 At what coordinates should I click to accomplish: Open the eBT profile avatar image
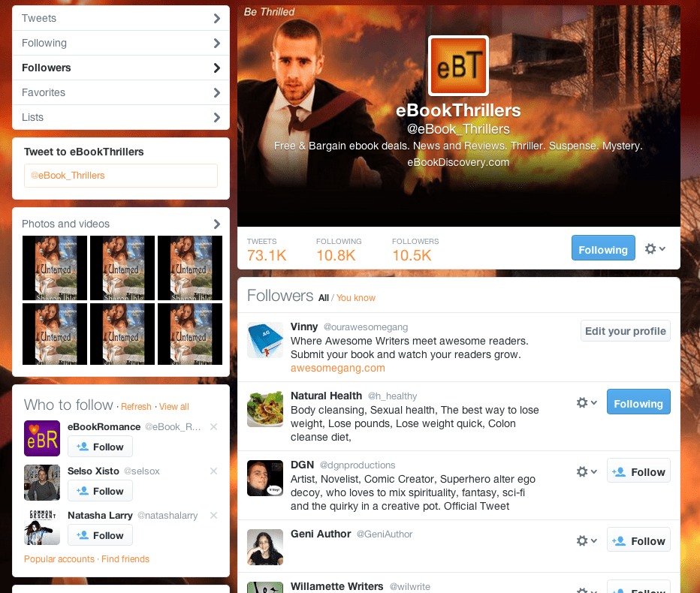pos(458,65)
